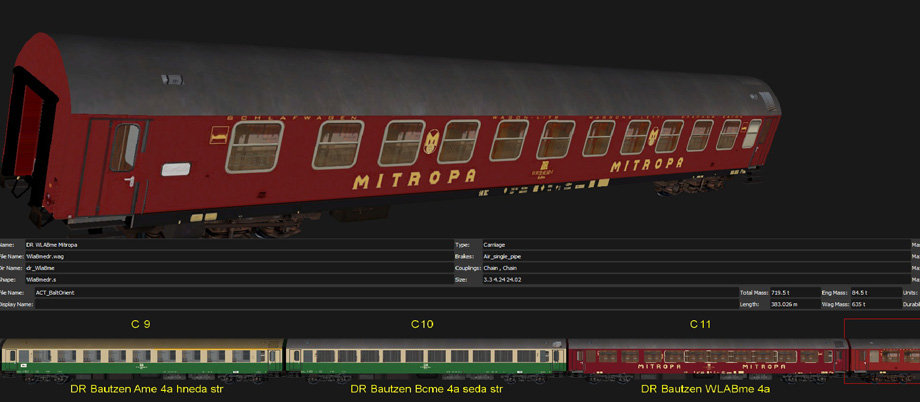The height and width of the screenshot is (402, 920).
Task: Click the Size field showing 3.3 4.24 24.02
Action: [x=695, y=280]
